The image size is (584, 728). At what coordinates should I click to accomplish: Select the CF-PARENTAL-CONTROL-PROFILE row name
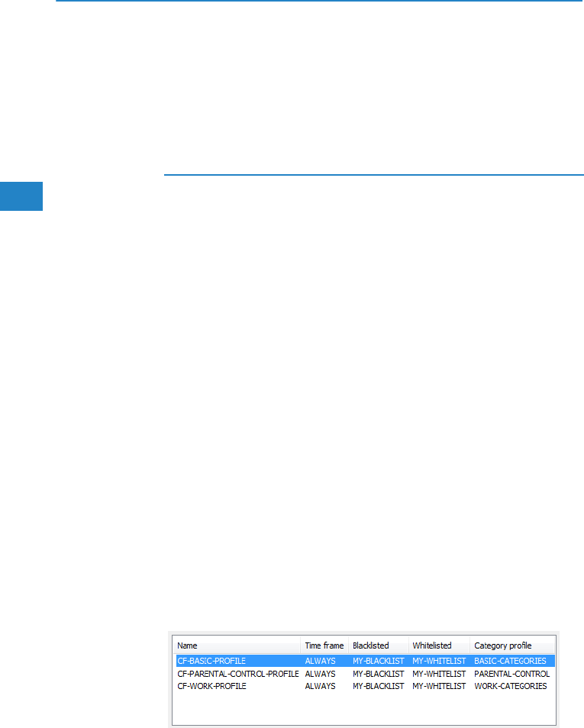click(x=238, y=674)
